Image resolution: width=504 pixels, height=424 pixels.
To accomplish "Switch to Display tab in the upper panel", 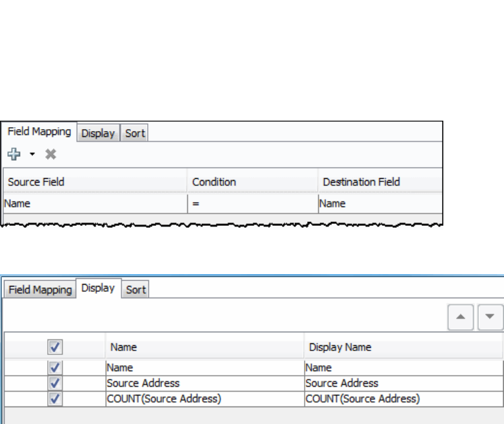I will click(x=98, y=134).
